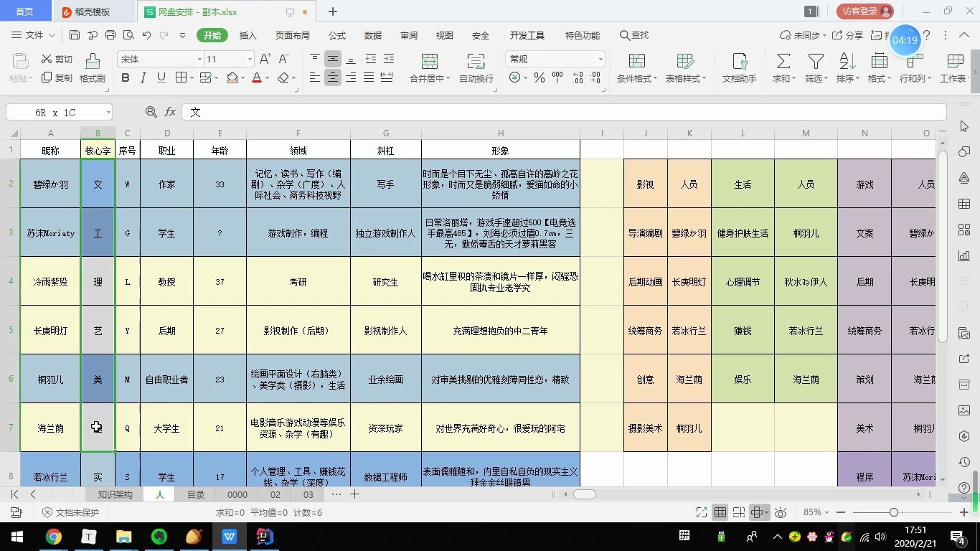Screen dimensions: 980x551
Task: Switch to page break preview mode
Action: click(738, 512)
